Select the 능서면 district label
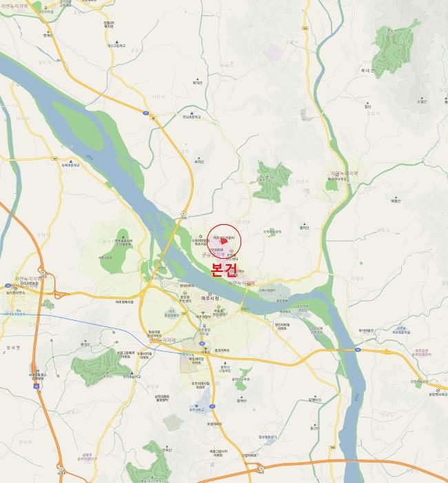The image size is (448, 483). click(x=12, y=348)
